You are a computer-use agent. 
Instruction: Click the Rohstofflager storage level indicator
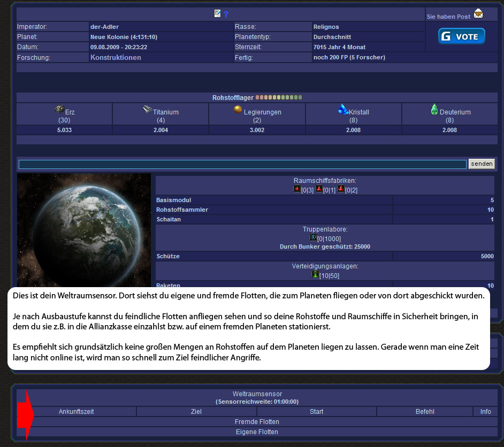pyautogui.click(x=279, y=97)
